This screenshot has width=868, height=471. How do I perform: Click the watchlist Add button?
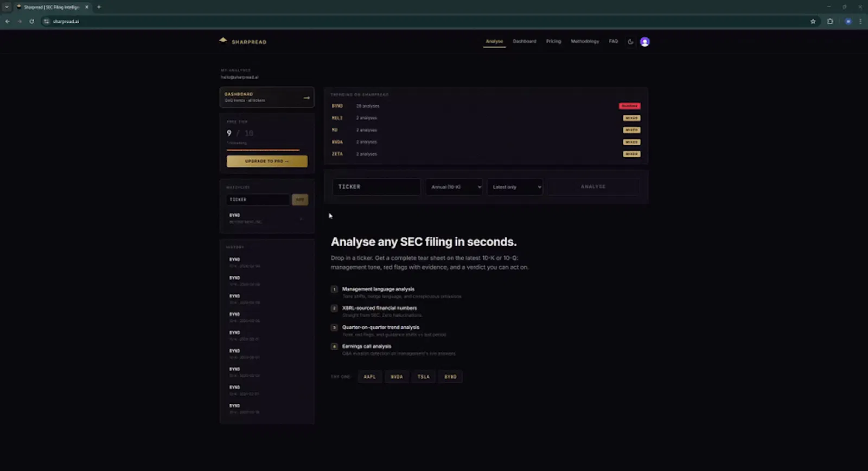[x=299, y=199]
